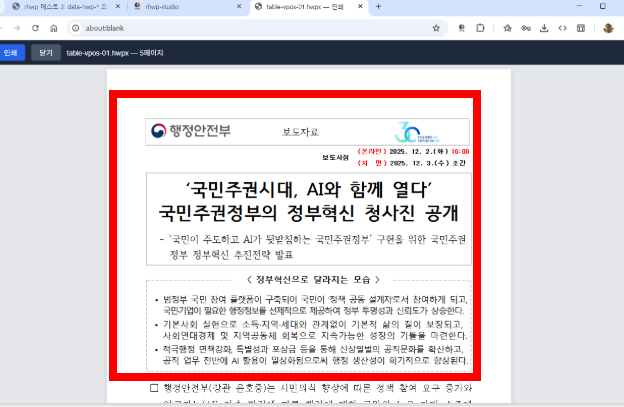The height and width of the screenshot is (407, 624).
Task: Minimize the browser window
Action: [579, 6]
